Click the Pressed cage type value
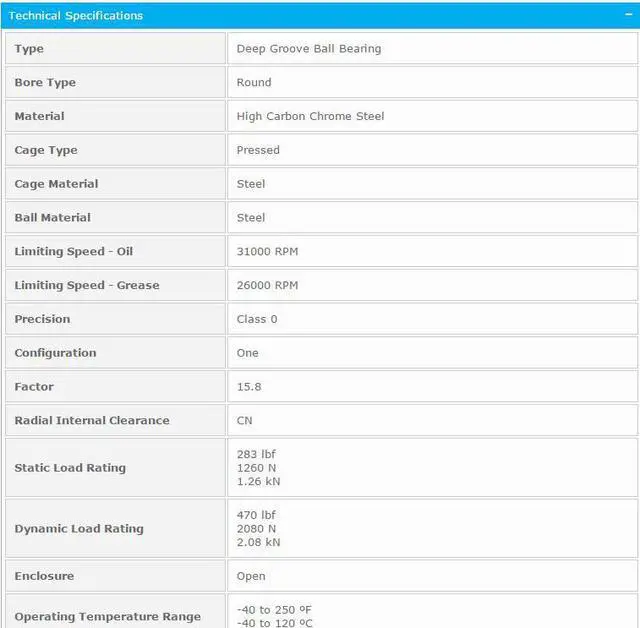The height and width of the screenshot is (628, 640). [258, 150]
